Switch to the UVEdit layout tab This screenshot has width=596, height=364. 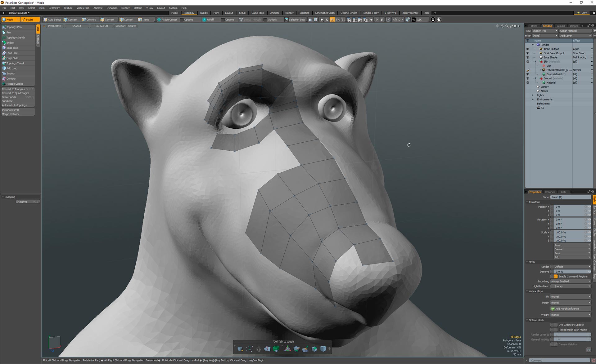(204, 13)
